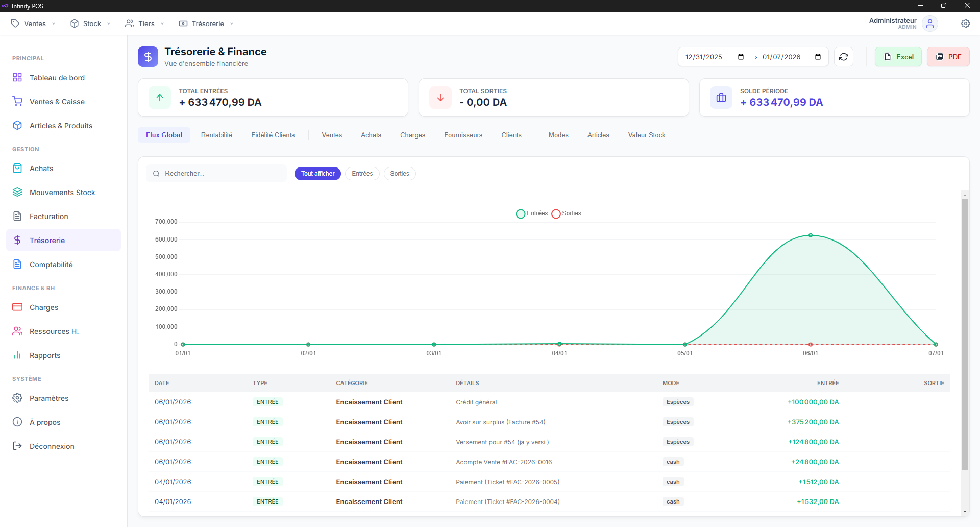
Task: Click the refresh data icon button
Action: point(844,57)
